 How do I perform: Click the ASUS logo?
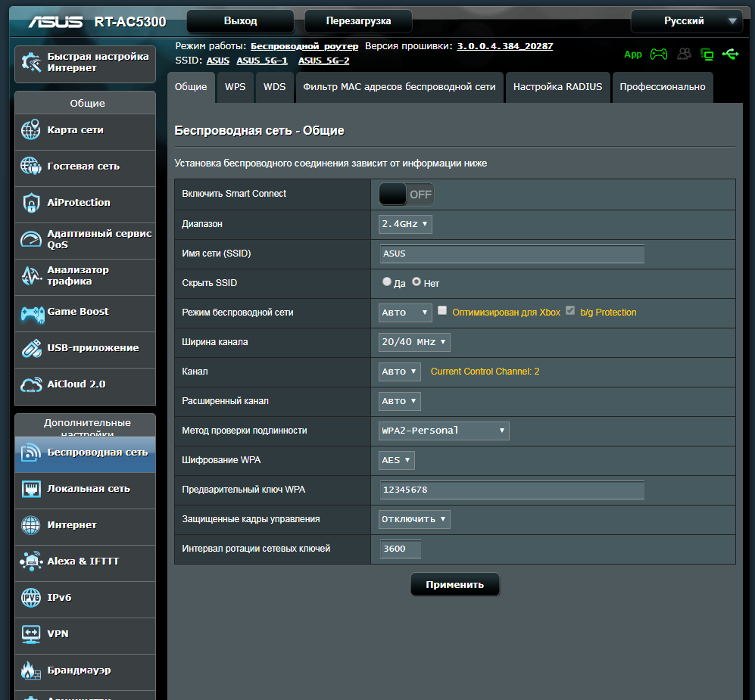coord(55,22)
